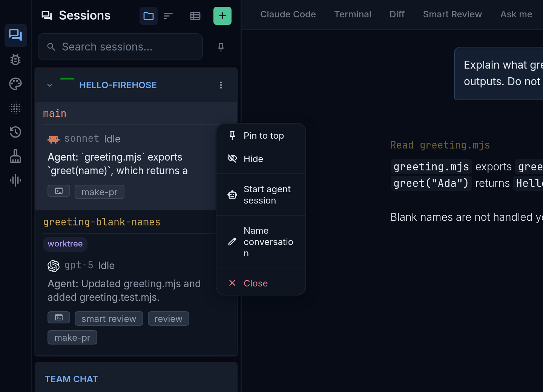Switch to the Claude Code tab
The image size is (543, 392).
(x=288, y=14)
